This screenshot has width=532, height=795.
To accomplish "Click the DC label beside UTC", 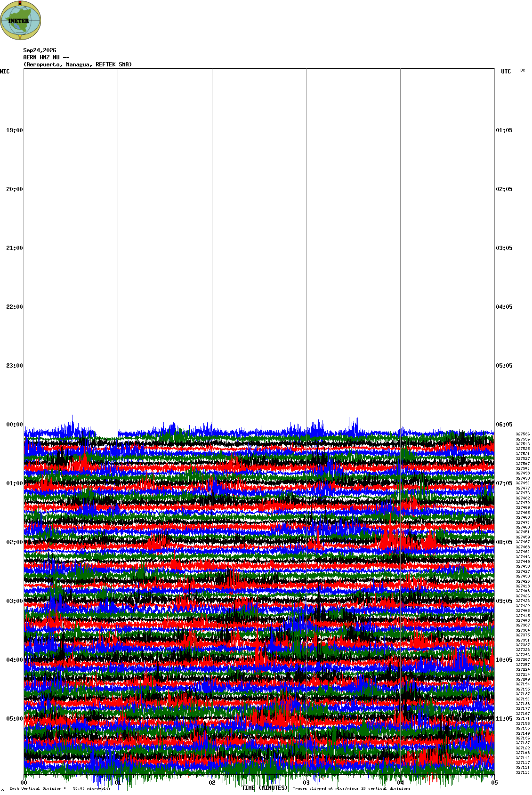I will point(523,70).
